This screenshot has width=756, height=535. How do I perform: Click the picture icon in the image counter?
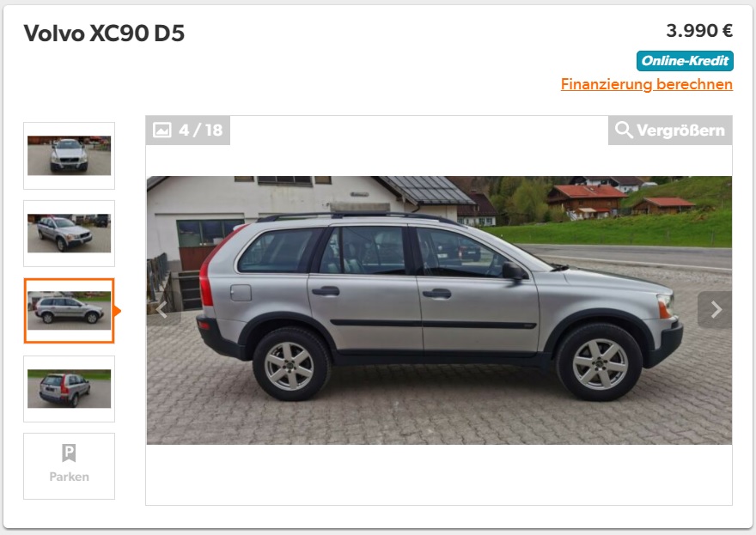point(162,131)
